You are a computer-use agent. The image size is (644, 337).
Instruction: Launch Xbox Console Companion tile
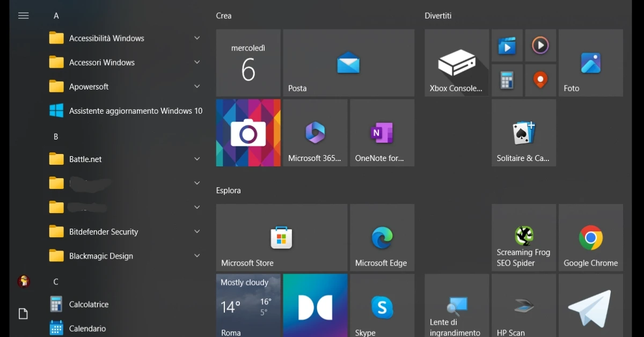(x=456, y=63)
